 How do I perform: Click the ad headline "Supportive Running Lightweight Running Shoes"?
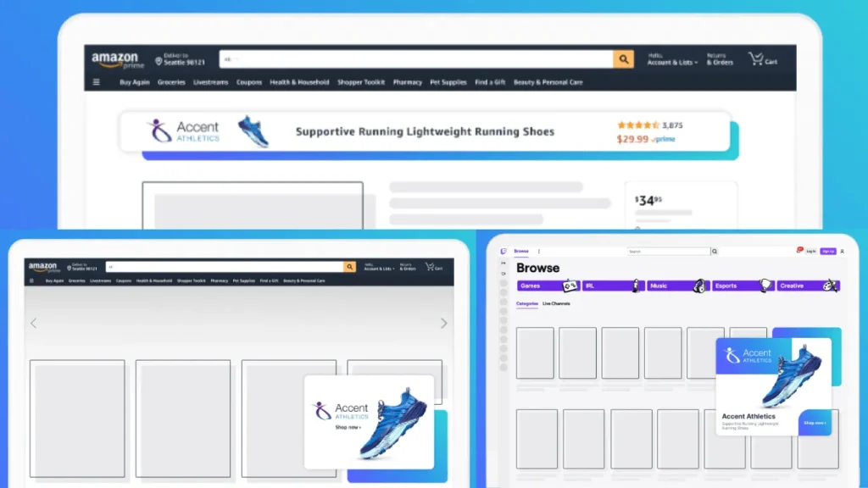pos(426,131)
